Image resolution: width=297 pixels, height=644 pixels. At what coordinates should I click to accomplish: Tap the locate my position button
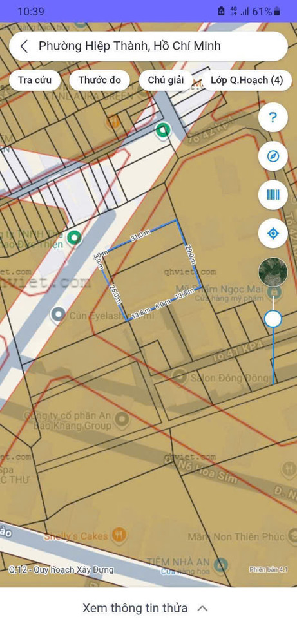point(273,234)
